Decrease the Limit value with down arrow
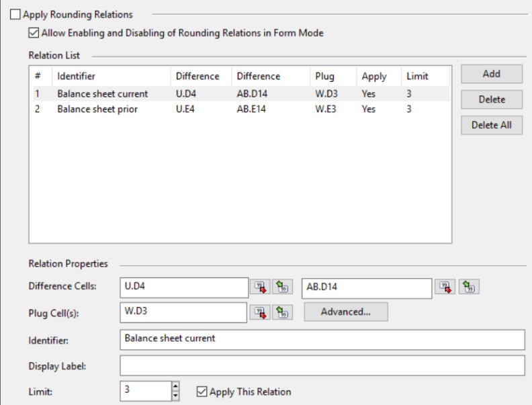Viewport: 532px width, 405px height. (x=175, y=395)
